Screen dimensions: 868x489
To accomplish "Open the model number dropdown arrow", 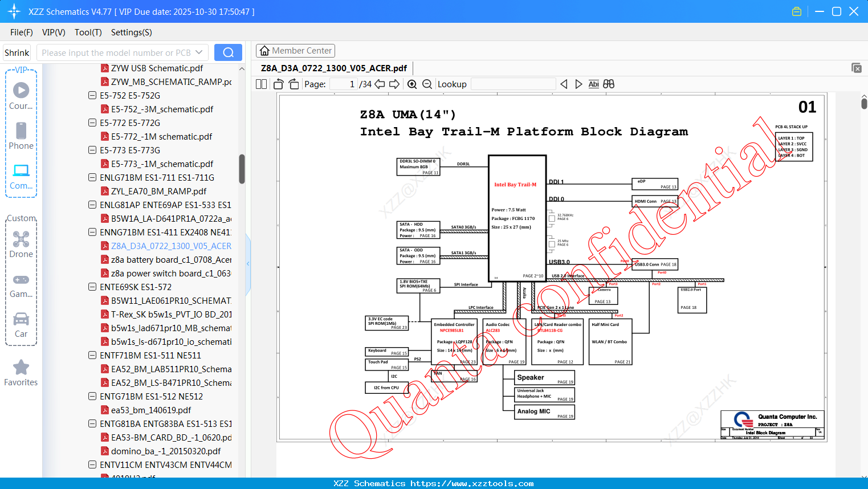I will point(199,52).
